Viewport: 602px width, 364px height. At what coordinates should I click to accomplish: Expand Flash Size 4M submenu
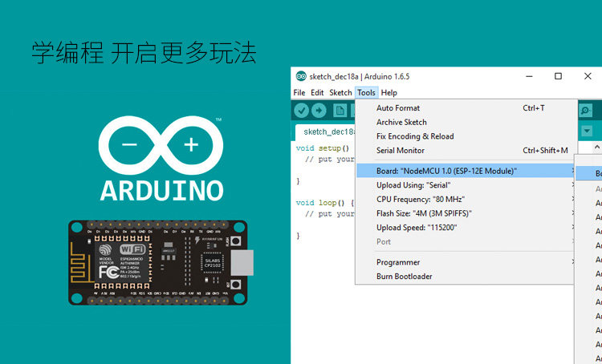(466, 213)
